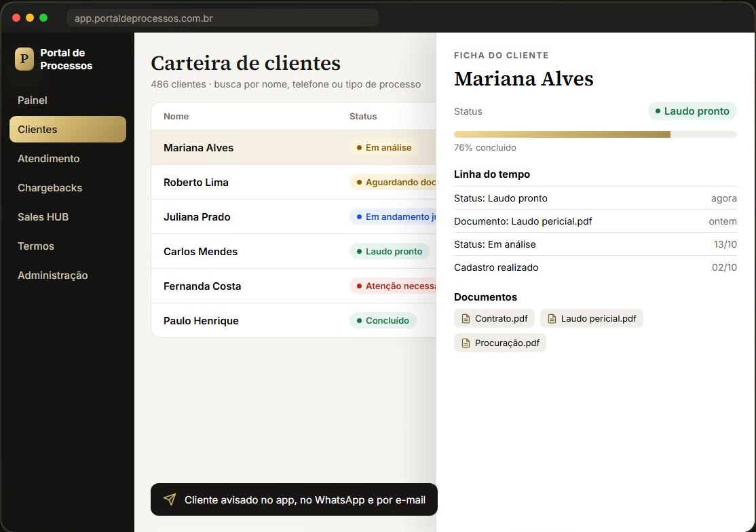Select the Paulo Henrique row
The height and width of the screenshot is (532, 756).
[x=294, y=320]
